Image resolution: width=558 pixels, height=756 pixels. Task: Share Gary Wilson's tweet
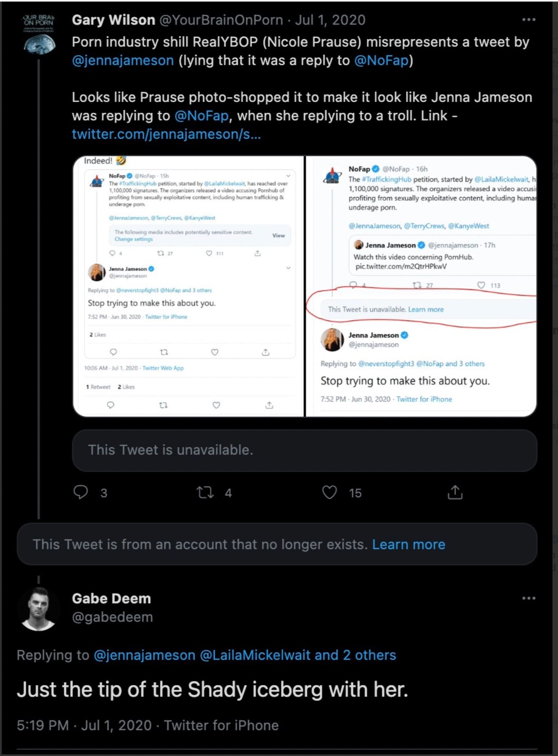455,492
